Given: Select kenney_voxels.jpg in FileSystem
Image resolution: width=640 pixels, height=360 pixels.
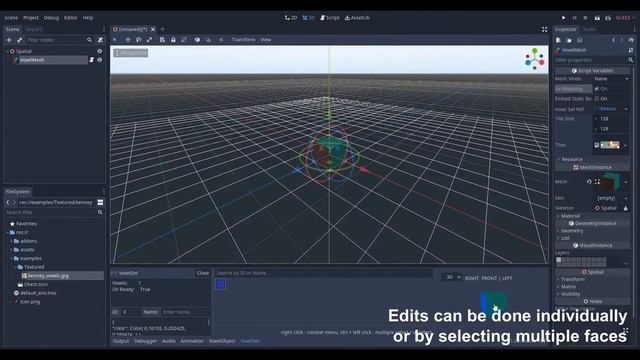Looking at the screenshot, I should [x=48, y=276].
